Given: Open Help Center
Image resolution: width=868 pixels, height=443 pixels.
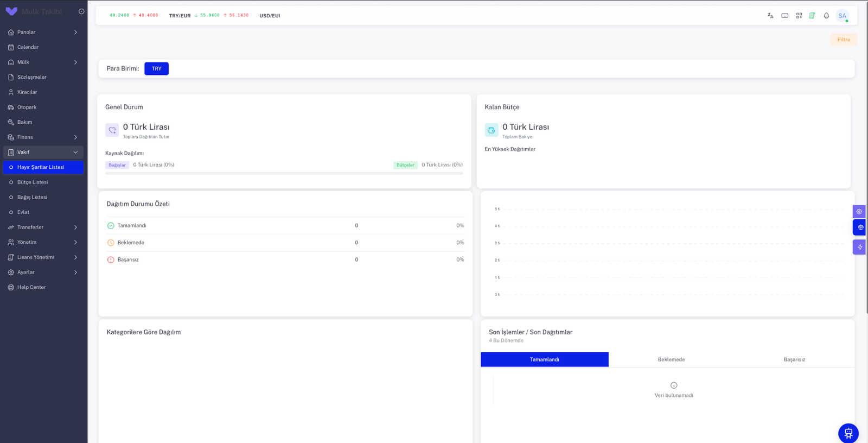Looking at the screenshot, I should (43, 287).
